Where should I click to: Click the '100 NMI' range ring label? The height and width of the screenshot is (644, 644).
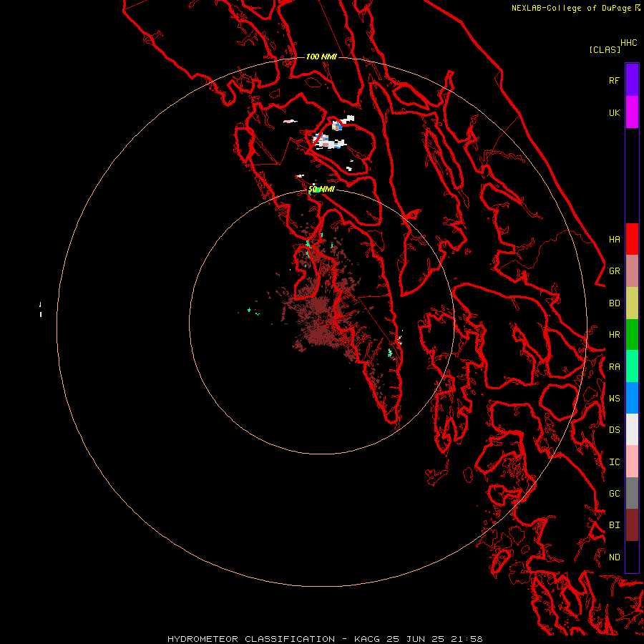(x=321, y=57)
